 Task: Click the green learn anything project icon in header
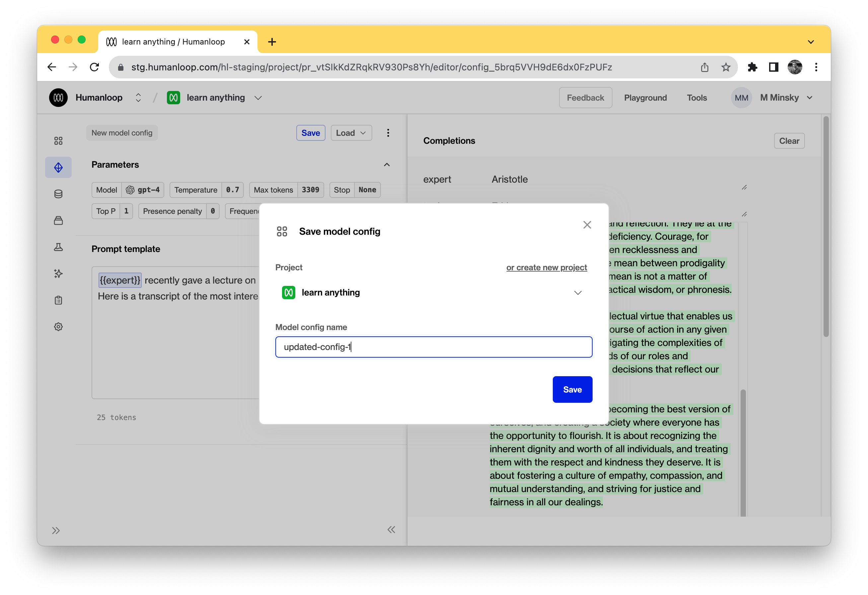coord(173,98)
